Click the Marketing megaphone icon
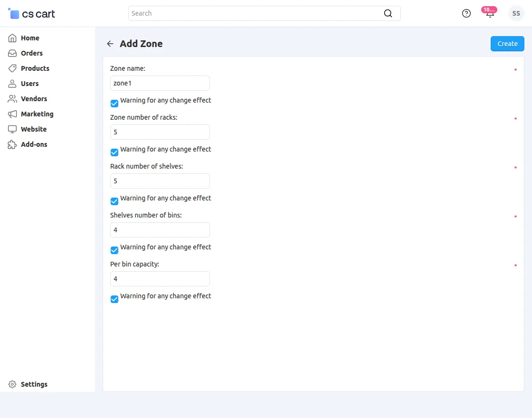This screenshot has height=418, width=532. point(12,114)
